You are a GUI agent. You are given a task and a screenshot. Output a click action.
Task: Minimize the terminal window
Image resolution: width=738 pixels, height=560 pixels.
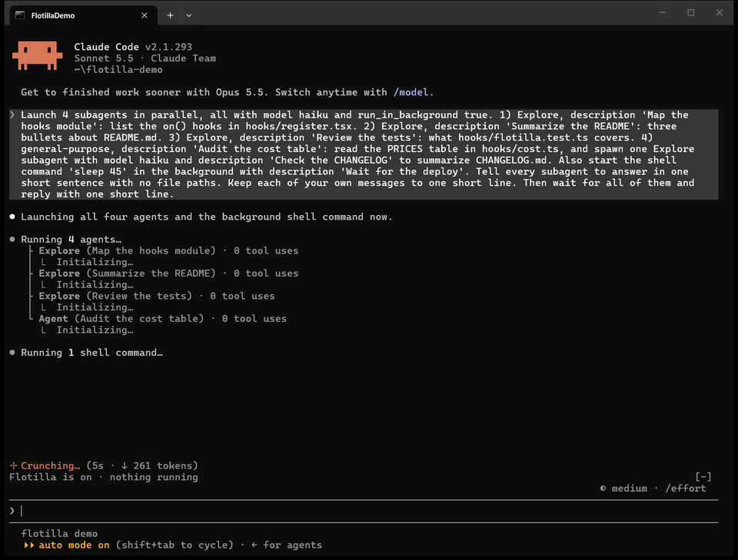[662, 13]
